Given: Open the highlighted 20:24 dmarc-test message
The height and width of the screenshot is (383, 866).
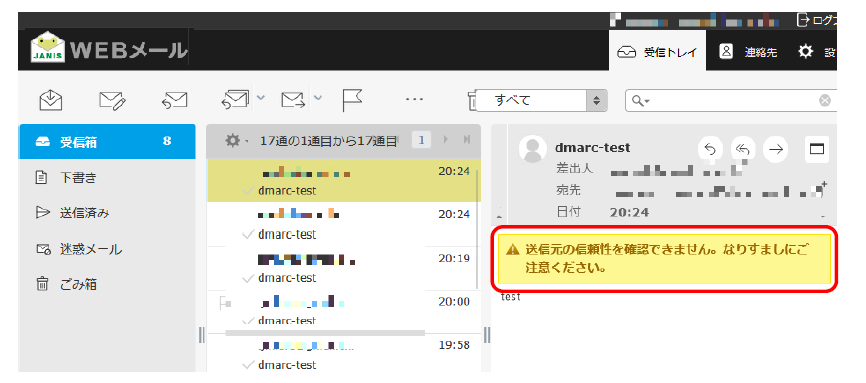Looking at the screenshot, I should coord(341,181).
